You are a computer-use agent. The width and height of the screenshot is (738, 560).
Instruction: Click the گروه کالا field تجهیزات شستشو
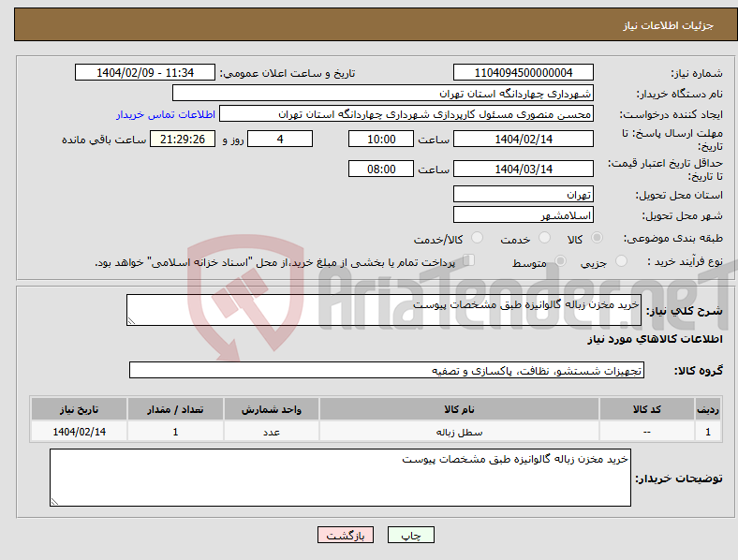387,370
